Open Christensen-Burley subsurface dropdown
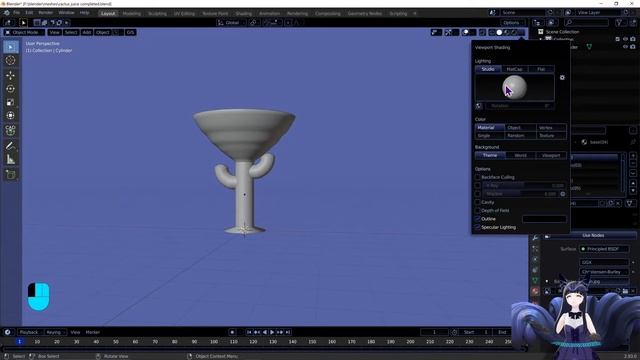This screenshot has width=640, height=360. click(604, 272)
